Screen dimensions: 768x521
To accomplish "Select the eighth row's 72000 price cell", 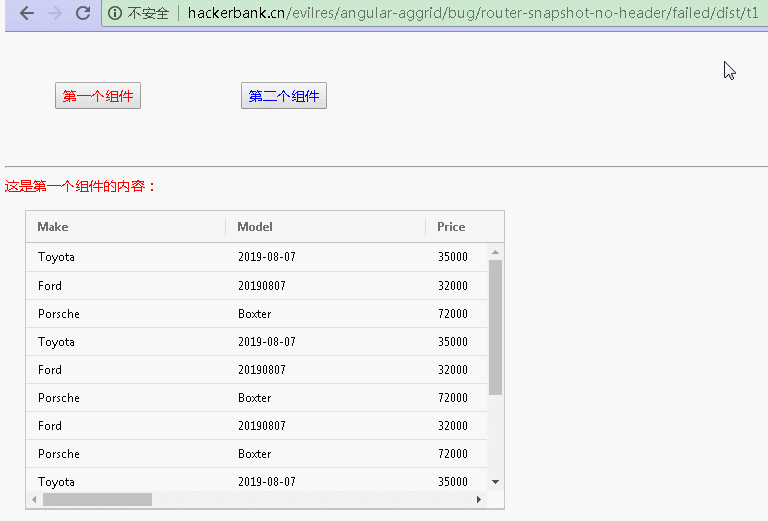I will (x=456, y=453).
